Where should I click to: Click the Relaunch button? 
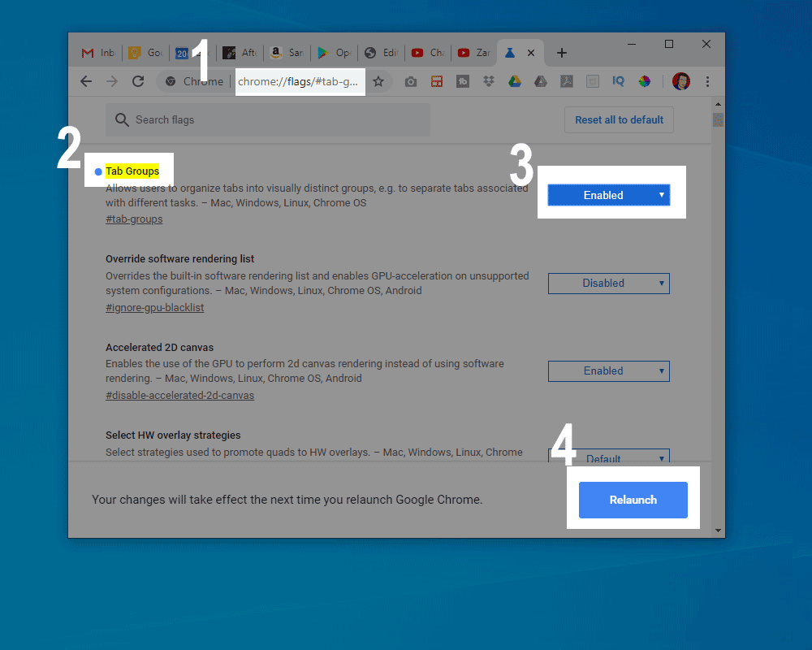click(x=633, y=500)
